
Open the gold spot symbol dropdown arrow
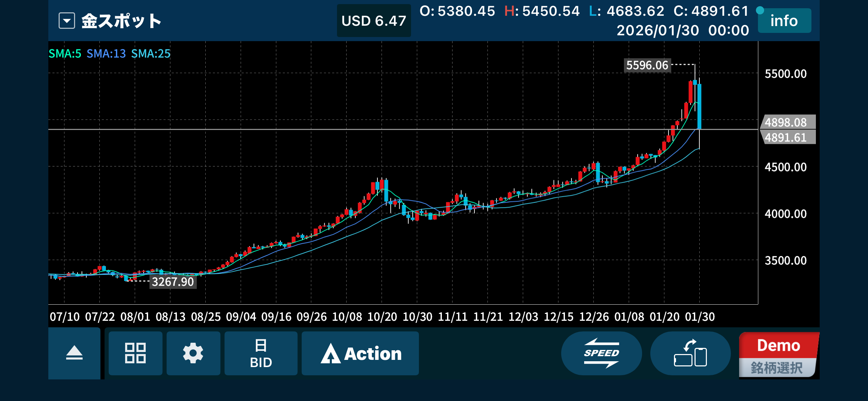(x=67, y=21)
